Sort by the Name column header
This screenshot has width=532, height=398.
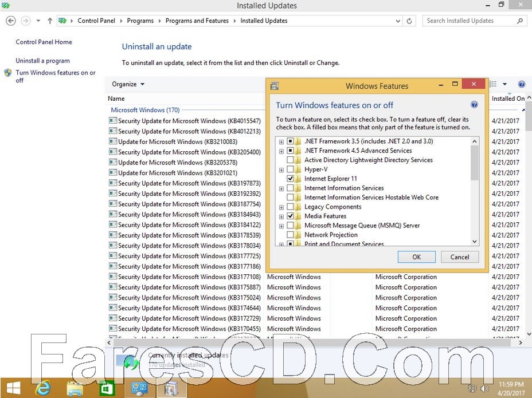click(116, 98)
